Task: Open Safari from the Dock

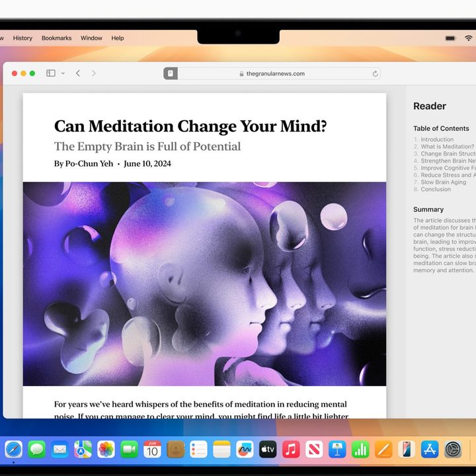Action: coord(13,450)
